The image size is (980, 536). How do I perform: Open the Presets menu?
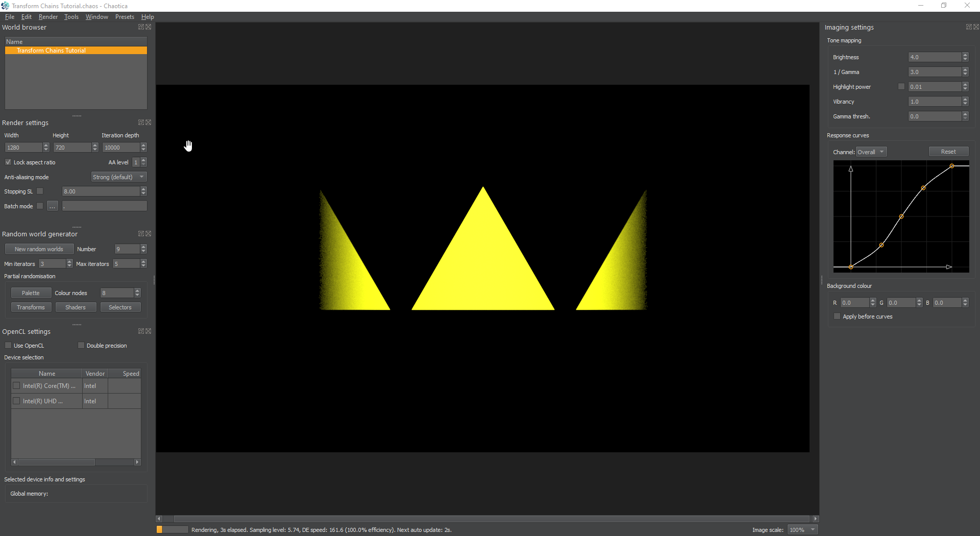(x=125, y=17)
